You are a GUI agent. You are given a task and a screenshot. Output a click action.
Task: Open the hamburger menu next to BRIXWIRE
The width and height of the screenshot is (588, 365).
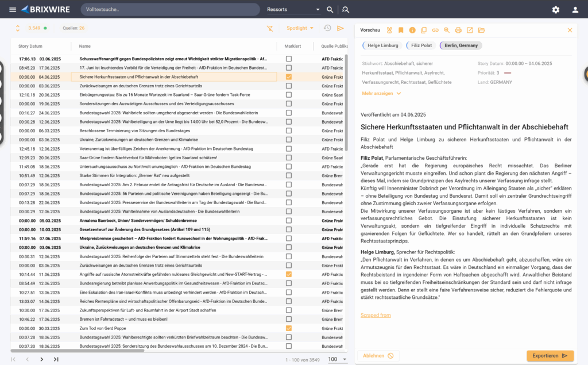point(11,9)
